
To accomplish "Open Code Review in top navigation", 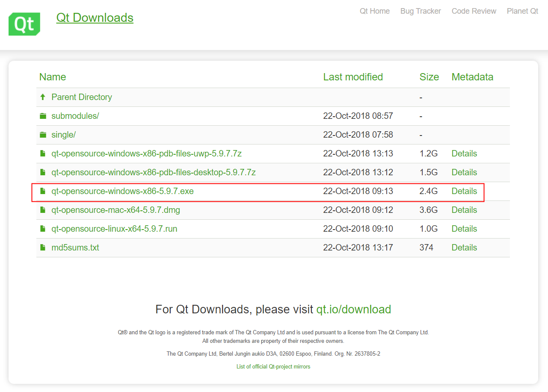I will 474,11.
